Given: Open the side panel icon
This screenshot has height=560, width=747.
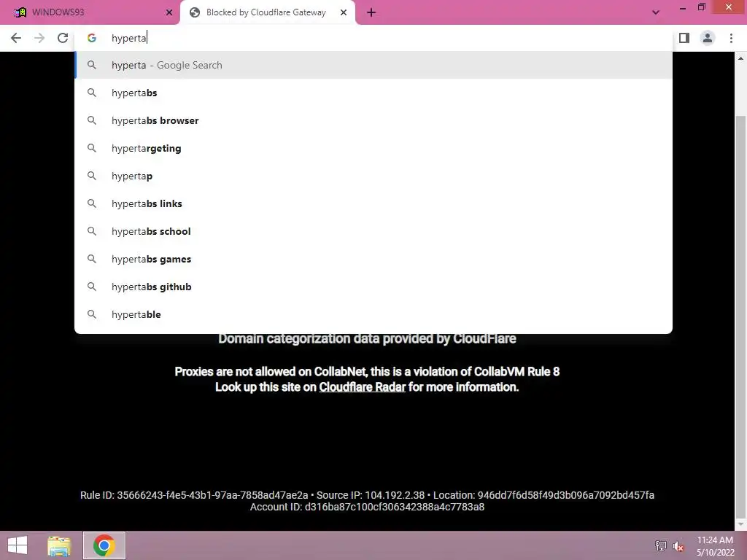Looking at the screenshot, I should [684, 38].
